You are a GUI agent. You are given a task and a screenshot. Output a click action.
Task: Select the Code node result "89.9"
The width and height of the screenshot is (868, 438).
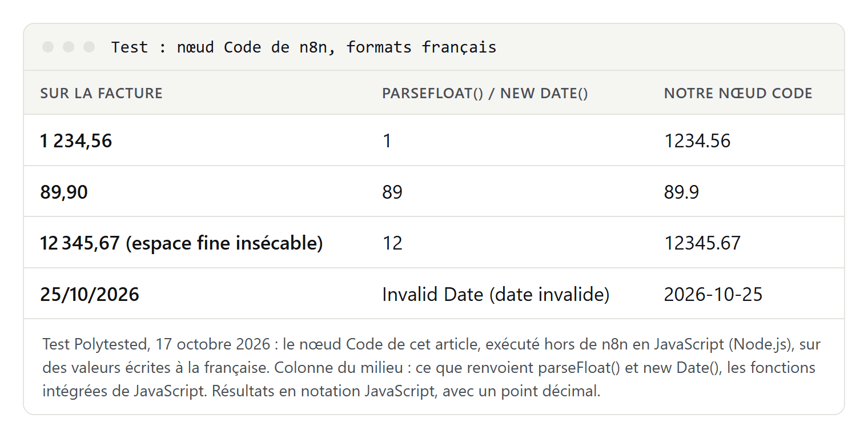point(682,192)
